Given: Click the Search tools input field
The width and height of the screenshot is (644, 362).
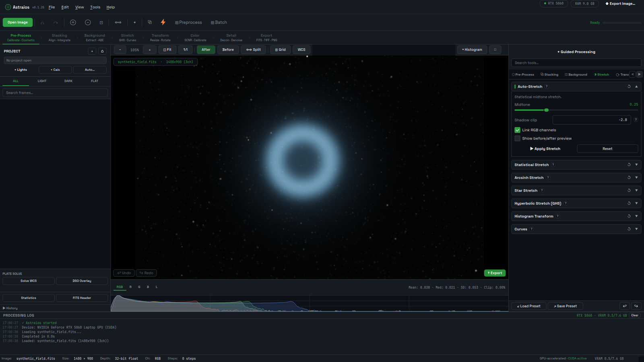Looking at the screenshot, I should coord(576,63).
